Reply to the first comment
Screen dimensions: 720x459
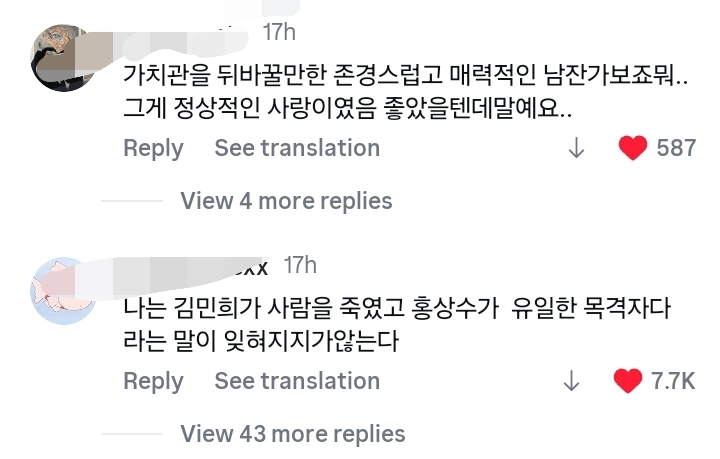pyautogui.click(x=153, y=148)
